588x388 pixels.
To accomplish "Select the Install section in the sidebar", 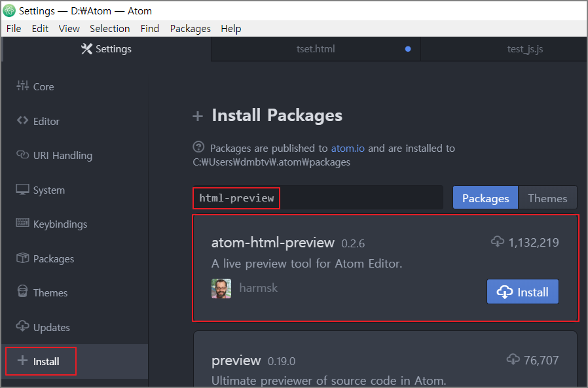I will [x=75, y=361].
